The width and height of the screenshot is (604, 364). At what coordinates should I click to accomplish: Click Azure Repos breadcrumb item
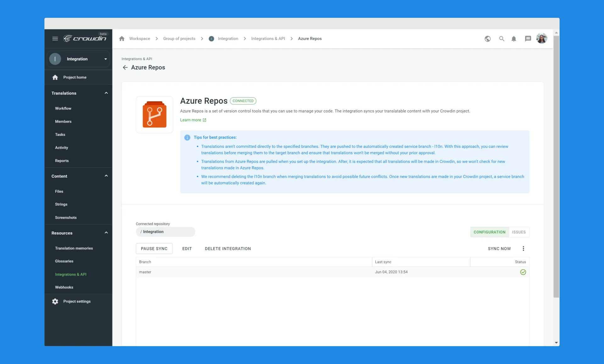click(310, 39)
